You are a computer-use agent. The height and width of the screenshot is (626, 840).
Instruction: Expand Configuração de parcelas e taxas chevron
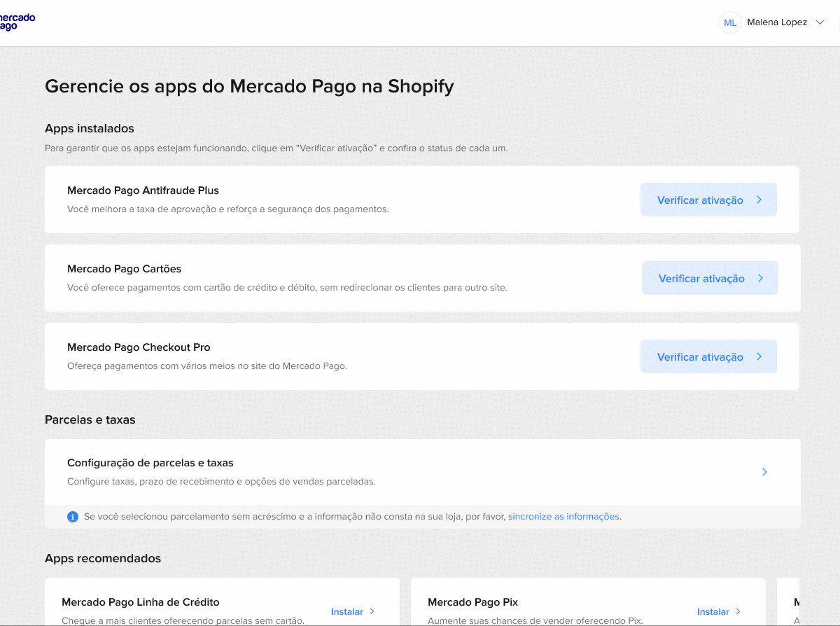coord(764,472)
